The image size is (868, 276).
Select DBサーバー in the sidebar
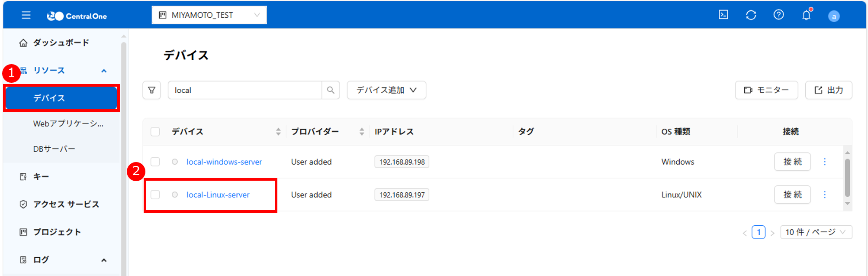tap(54, 149)
